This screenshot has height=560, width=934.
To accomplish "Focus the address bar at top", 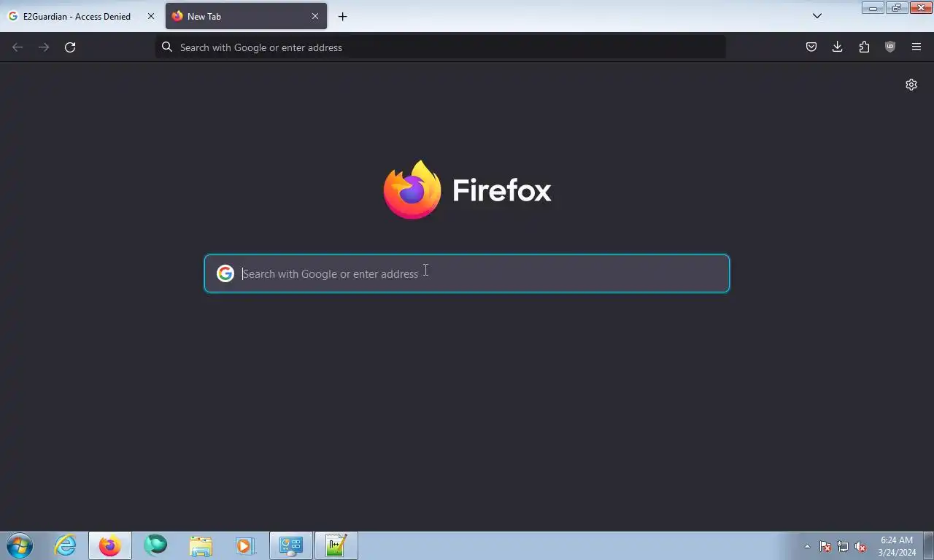I will coord(441,47).
